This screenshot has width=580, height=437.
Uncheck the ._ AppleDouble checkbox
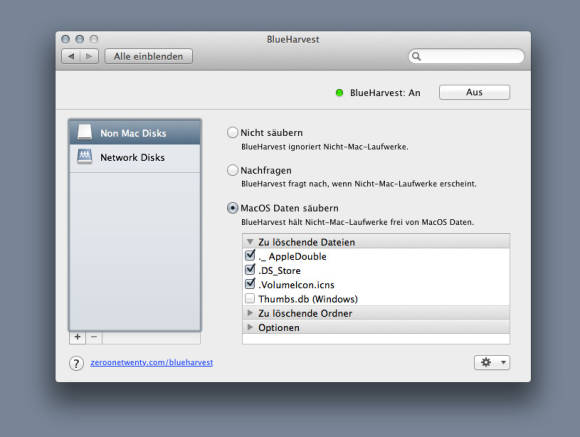click(x=250, y=255)
